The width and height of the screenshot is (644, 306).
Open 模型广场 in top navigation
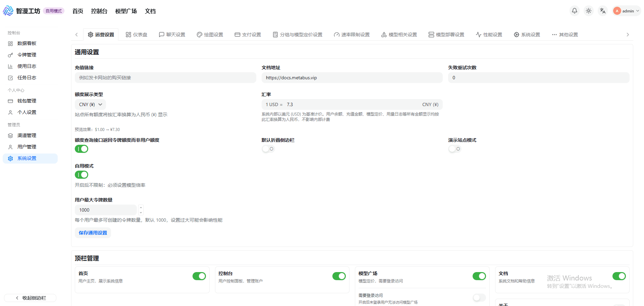tap(126, 11)
